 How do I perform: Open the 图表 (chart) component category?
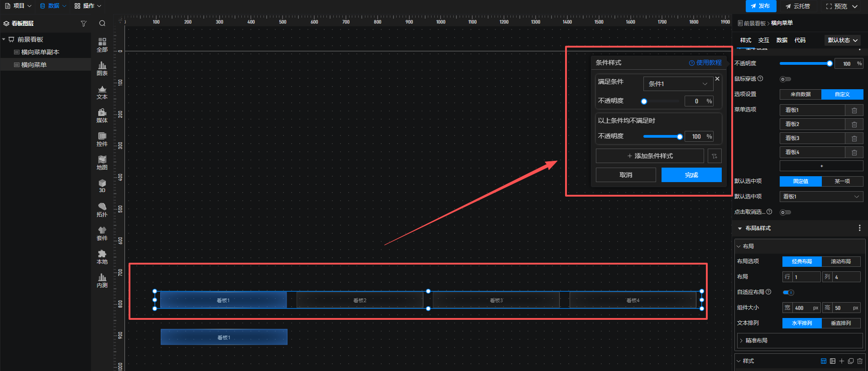click(102, 68)
